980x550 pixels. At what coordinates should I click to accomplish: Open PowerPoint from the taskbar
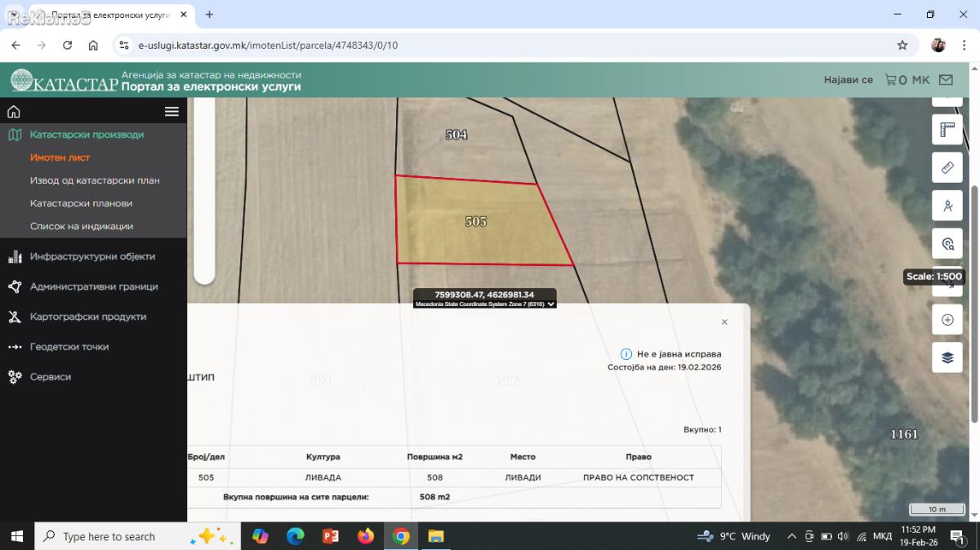(x=331, y=536)
